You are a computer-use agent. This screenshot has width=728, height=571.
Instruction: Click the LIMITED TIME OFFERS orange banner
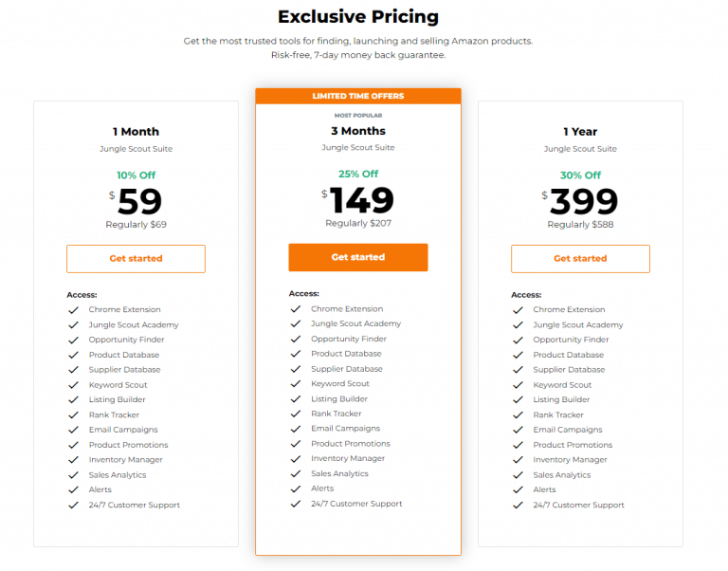tap(358, 96)
